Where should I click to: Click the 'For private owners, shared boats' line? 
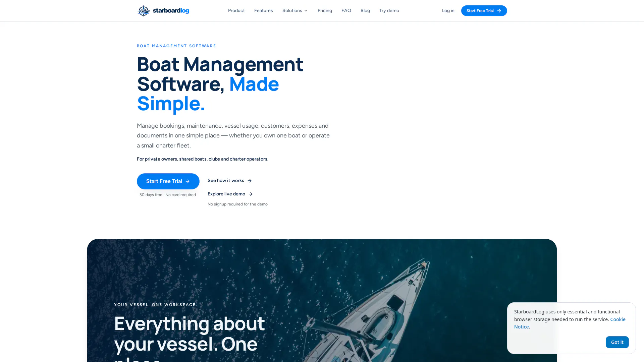coord(203,159)
